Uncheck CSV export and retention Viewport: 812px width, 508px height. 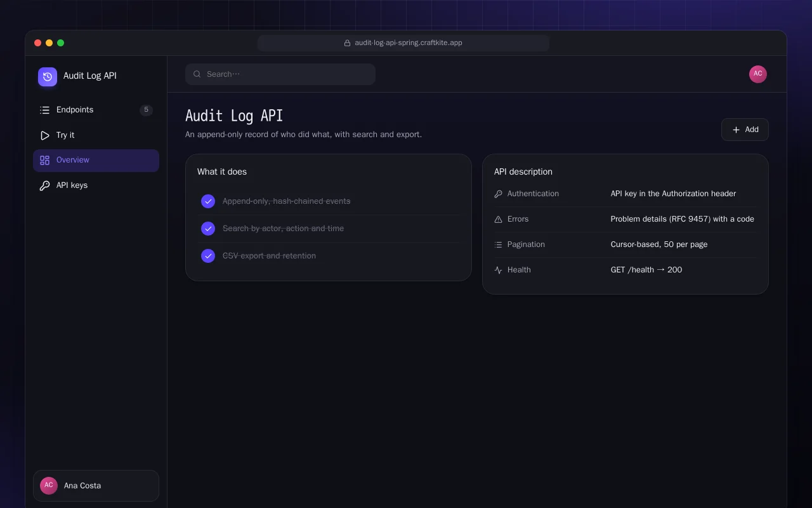(x=208, y=256)
